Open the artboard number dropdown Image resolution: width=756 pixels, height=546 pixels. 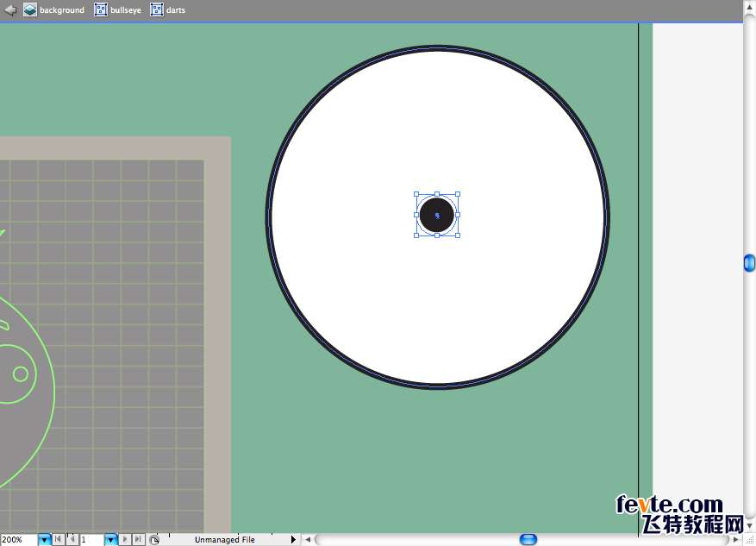[x=110, y=540]
